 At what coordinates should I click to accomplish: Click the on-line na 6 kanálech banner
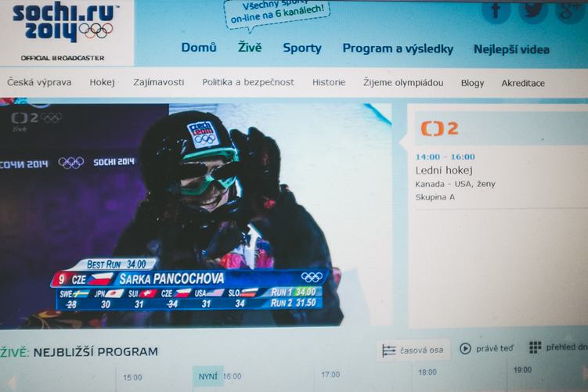point(276,13)
